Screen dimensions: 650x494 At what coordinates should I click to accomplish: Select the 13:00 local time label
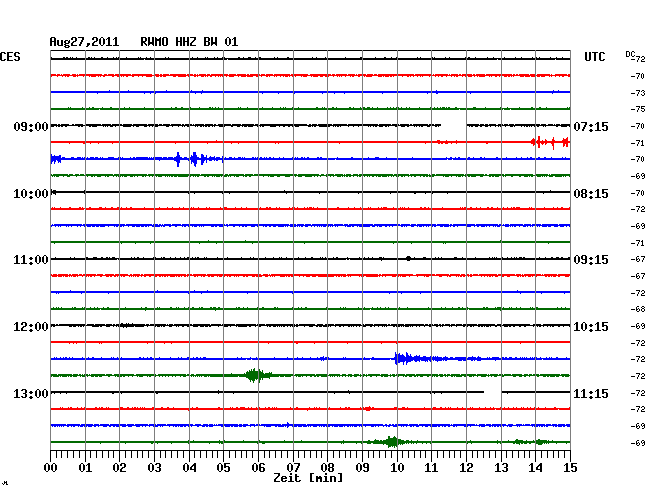pyautogui.click(x=31, y=393)
